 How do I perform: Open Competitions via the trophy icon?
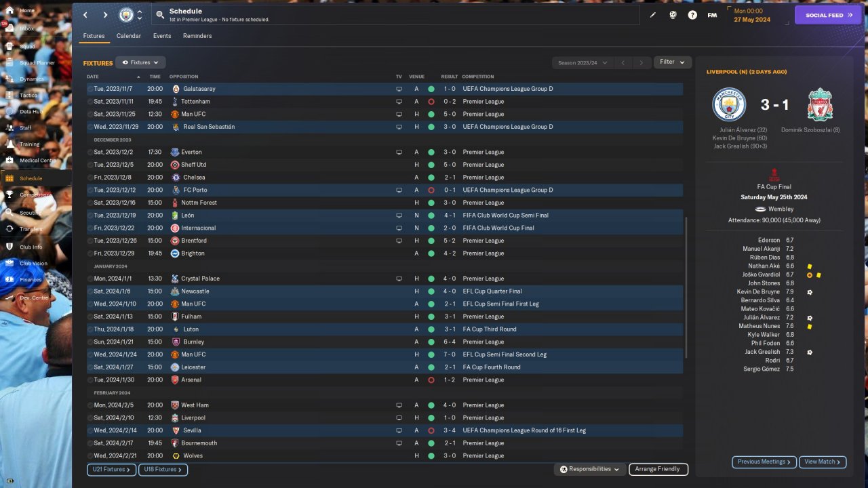coord(9,195)
